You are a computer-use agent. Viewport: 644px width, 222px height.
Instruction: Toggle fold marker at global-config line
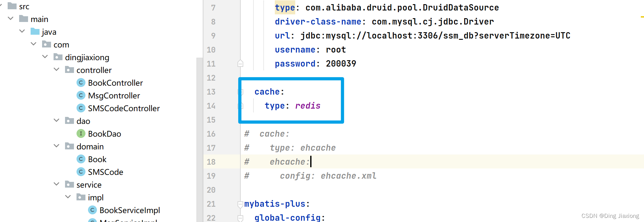[240, 218]
